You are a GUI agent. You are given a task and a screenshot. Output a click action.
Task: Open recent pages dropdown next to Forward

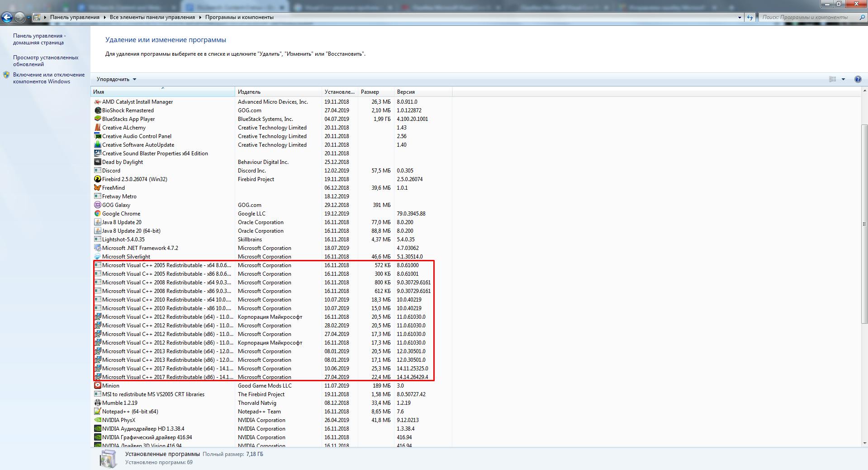(28, 18)
